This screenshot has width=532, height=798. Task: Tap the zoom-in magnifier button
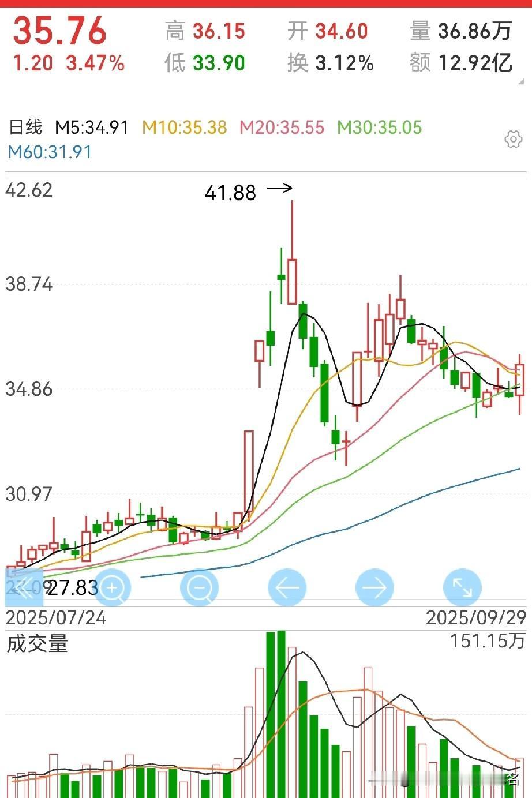112,588
